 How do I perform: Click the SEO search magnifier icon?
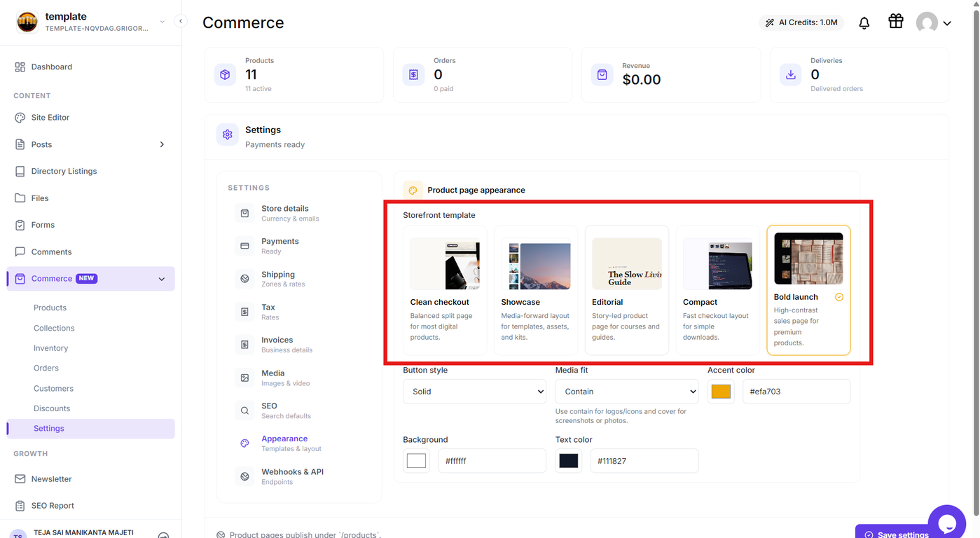244,411
